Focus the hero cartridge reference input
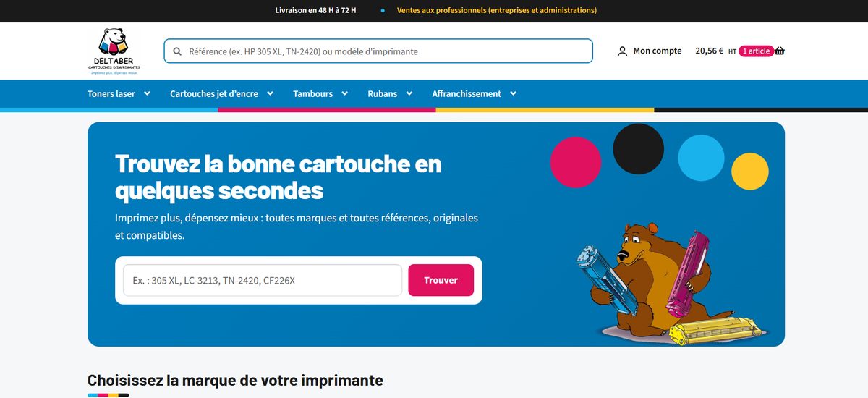The image size is (868, 398). [263, 280]
